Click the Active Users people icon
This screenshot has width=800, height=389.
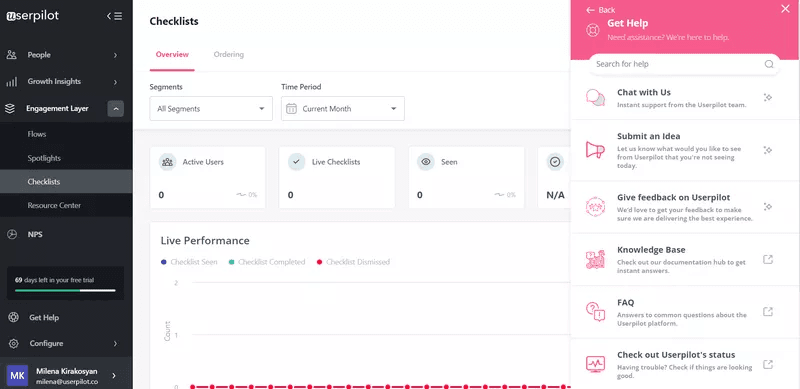coord(167,162)
